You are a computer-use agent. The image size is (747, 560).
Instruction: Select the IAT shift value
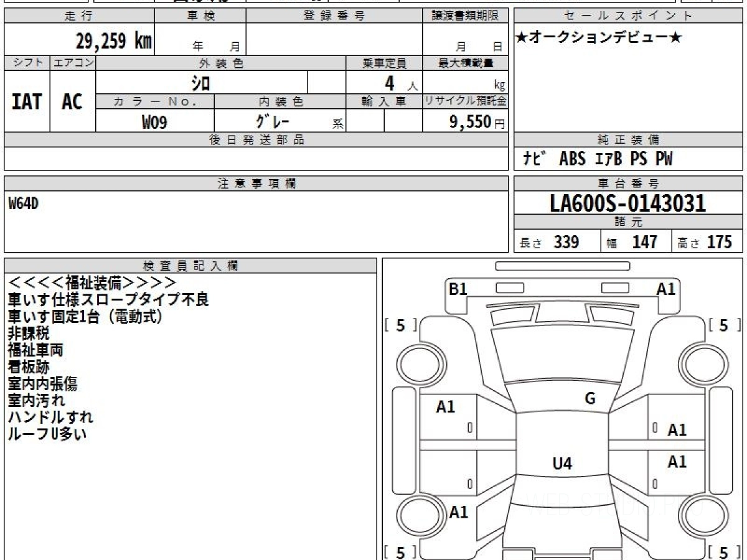coord(27,101)
